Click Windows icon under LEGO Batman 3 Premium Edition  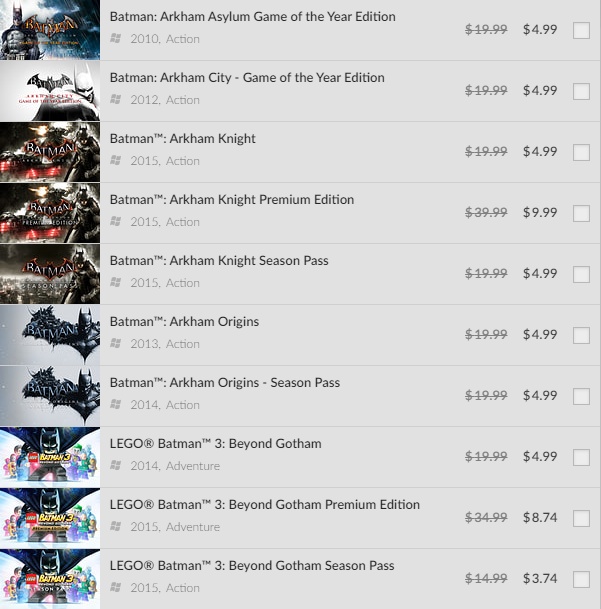115,526
